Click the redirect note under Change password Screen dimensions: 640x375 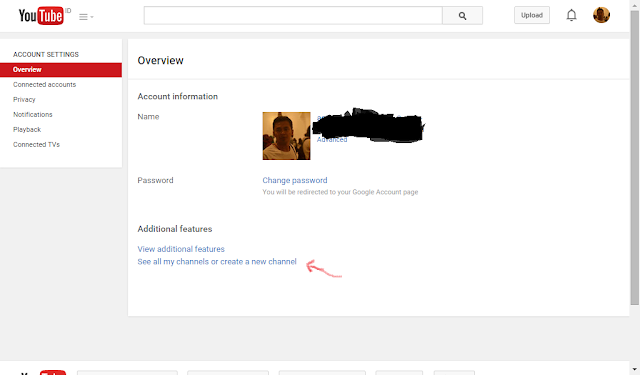click(x=340, y=192)
